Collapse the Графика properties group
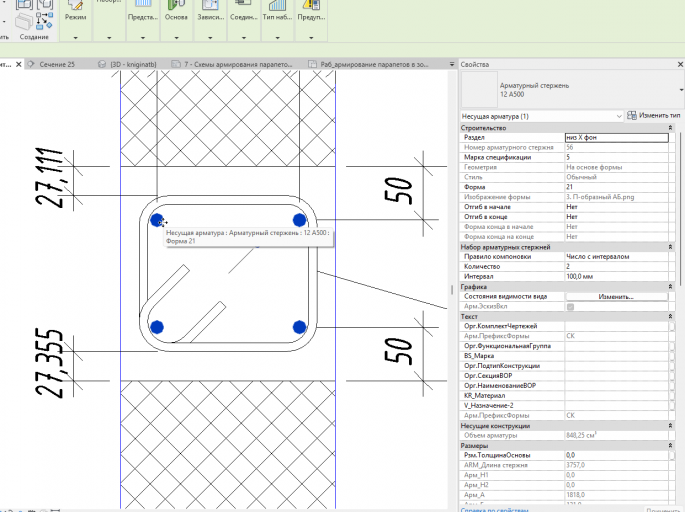 (x=670, y=287)
